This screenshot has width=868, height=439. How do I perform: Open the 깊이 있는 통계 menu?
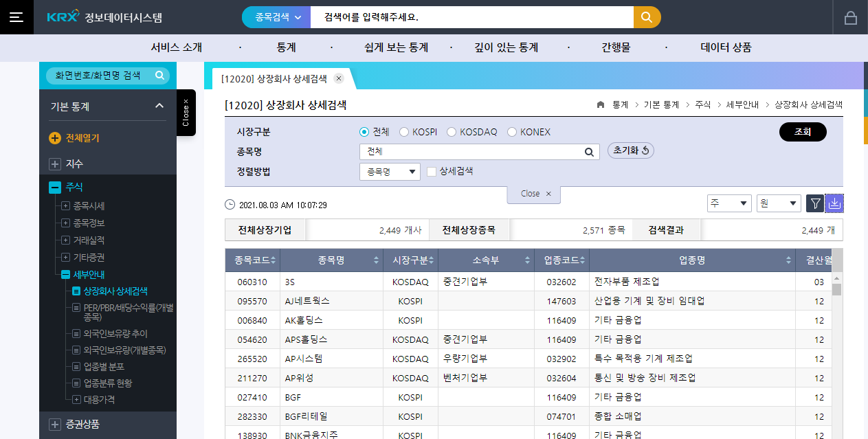pos(507,47)
